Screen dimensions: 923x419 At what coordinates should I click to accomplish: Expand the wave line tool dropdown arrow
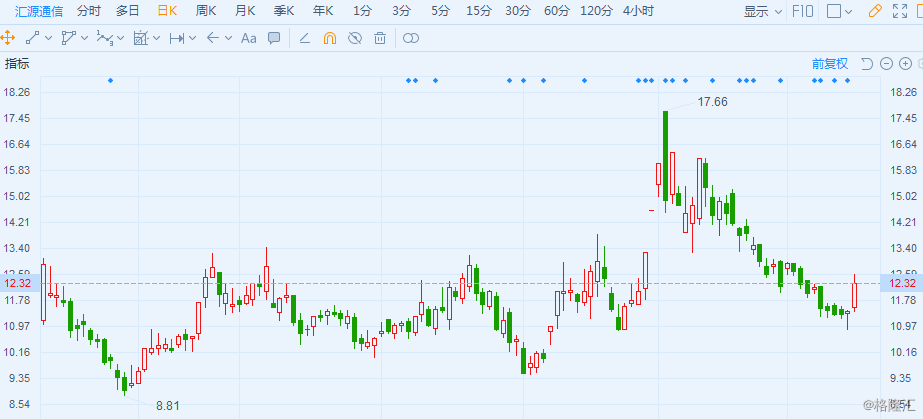pyautogui.click(x=121, y=38)
